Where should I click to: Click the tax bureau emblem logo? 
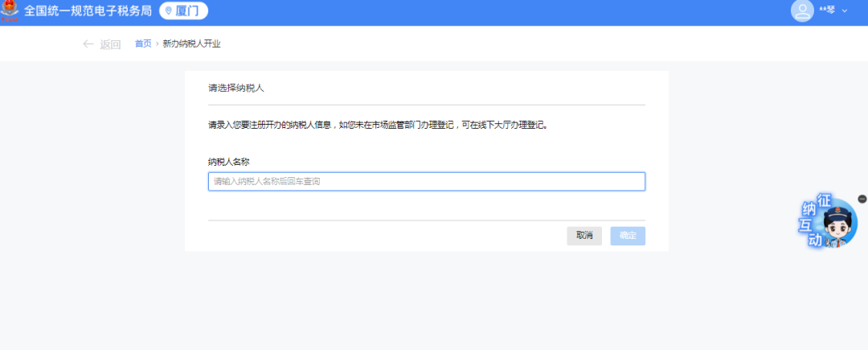click(x=10, y=11)
